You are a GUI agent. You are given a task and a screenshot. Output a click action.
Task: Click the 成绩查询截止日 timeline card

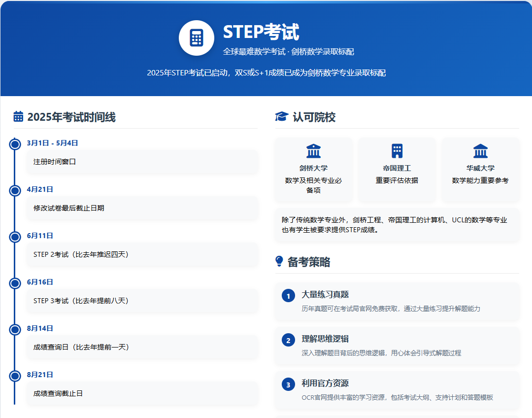tap(142, 393)
